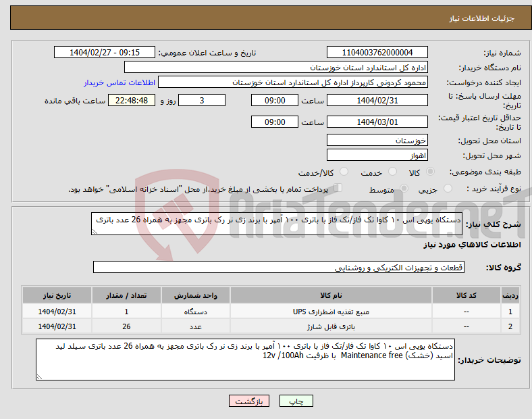This screenshot has width=532, height=419.
Task: Select the کالا/خدمت radio button
Action: 344,172
